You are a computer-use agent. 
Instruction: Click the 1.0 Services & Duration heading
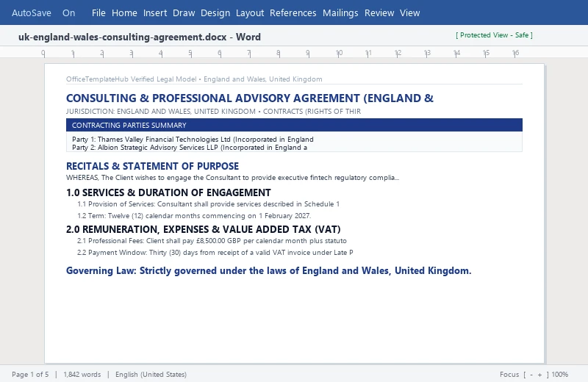click(x=168, y=192)
